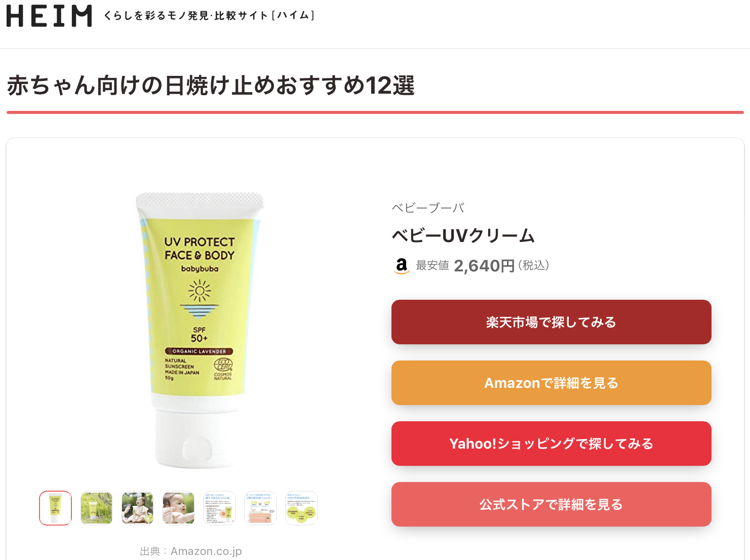The height and width of the screenshot is (560, 750).
Task: Select the thumbnail of cream on baby's cheek
Action: (178, 508)
